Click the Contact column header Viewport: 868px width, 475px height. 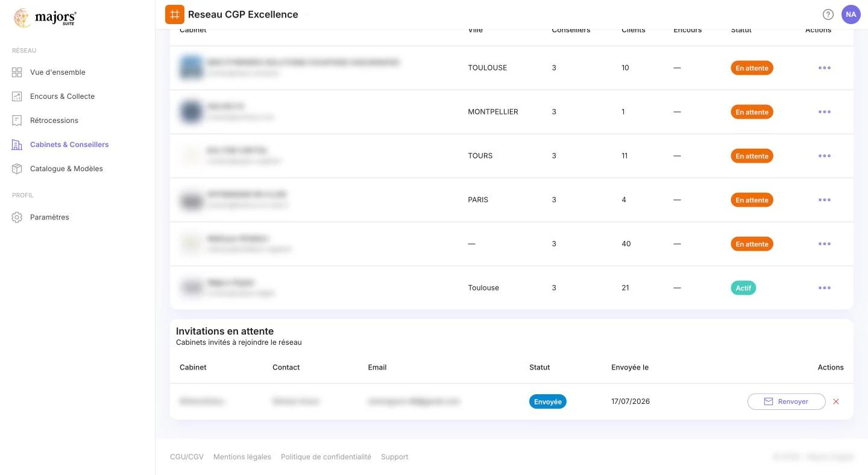tap(286, 367)
